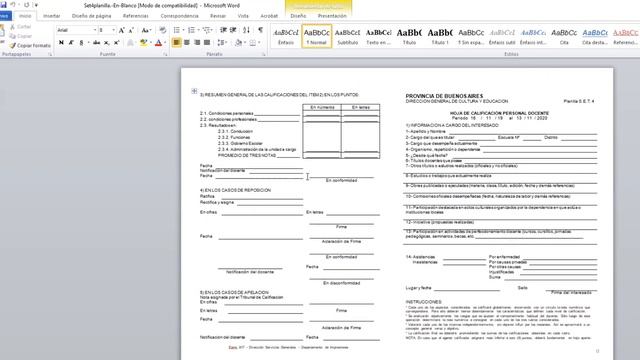The image size is (640, 360).
Task: Open the Vista tab
Action: tap(243, 16)
